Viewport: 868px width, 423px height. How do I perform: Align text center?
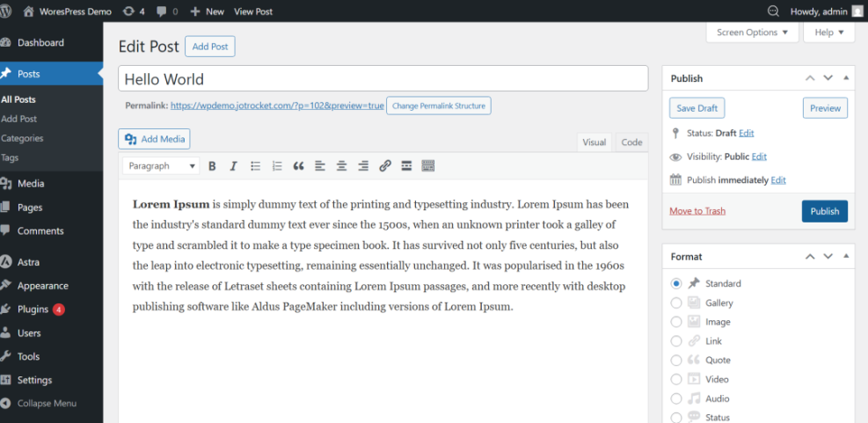coord(341,165)
